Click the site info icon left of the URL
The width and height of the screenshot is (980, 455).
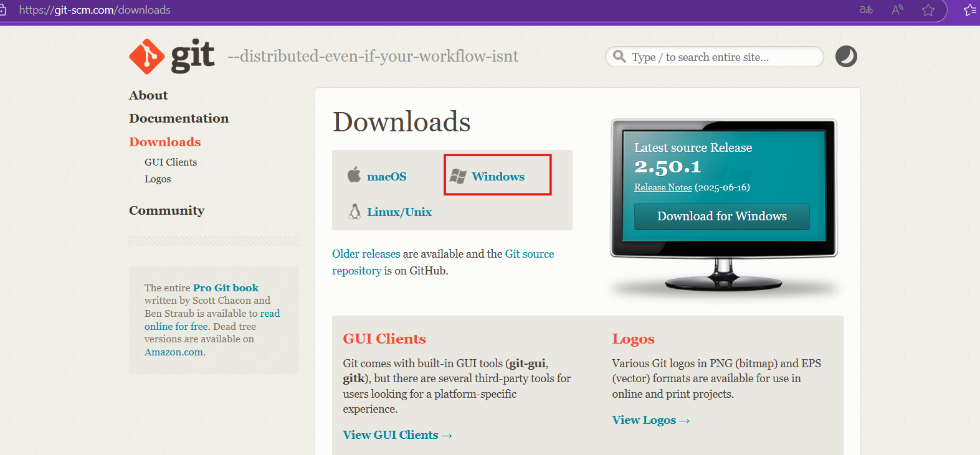tap(3, 10)
